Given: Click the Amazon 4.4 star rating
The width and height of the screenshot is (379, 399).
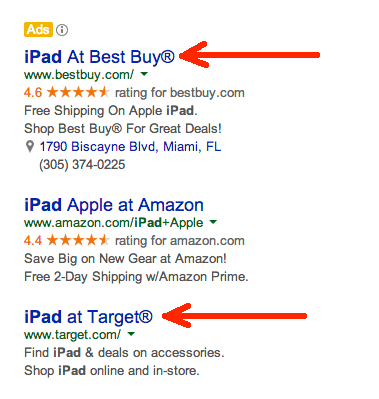Looking at the screenshot, I should tap(67, 240).
